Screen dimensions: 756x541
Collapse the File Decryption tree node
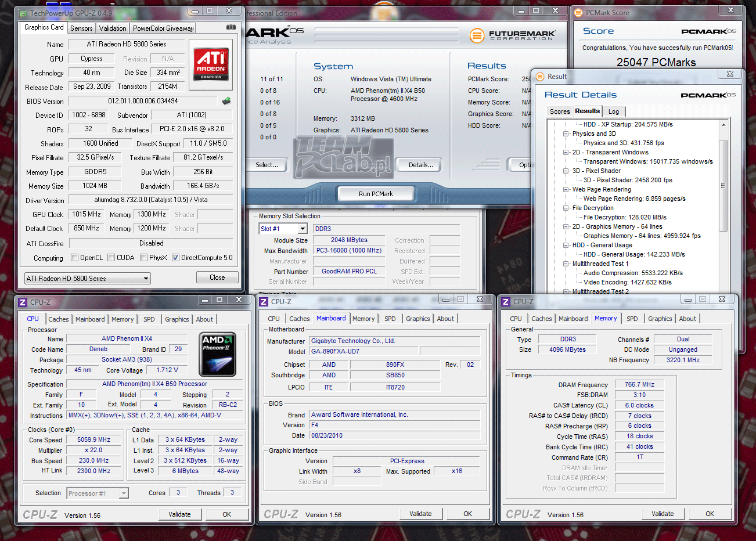pos(566,208)
